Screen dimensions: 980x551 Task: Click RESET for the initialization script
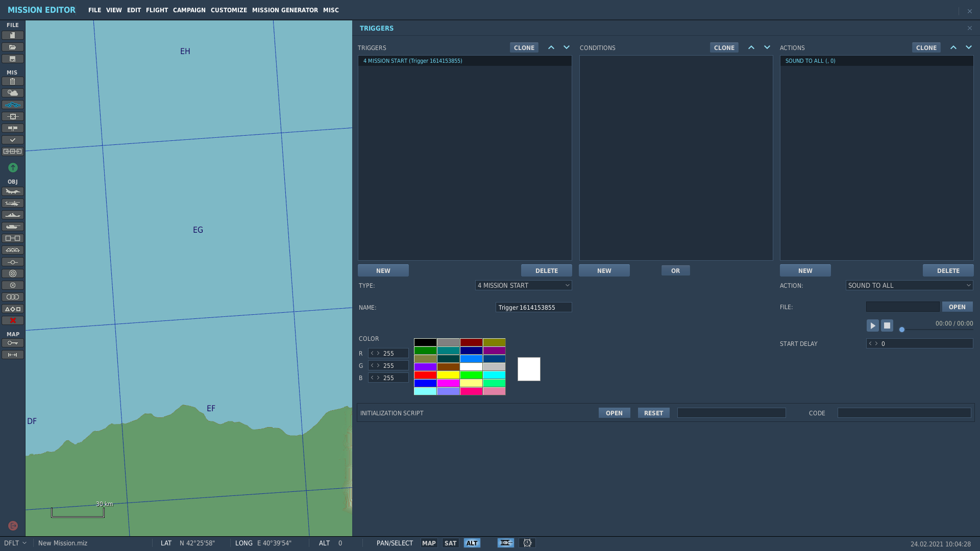pos(653,413)
